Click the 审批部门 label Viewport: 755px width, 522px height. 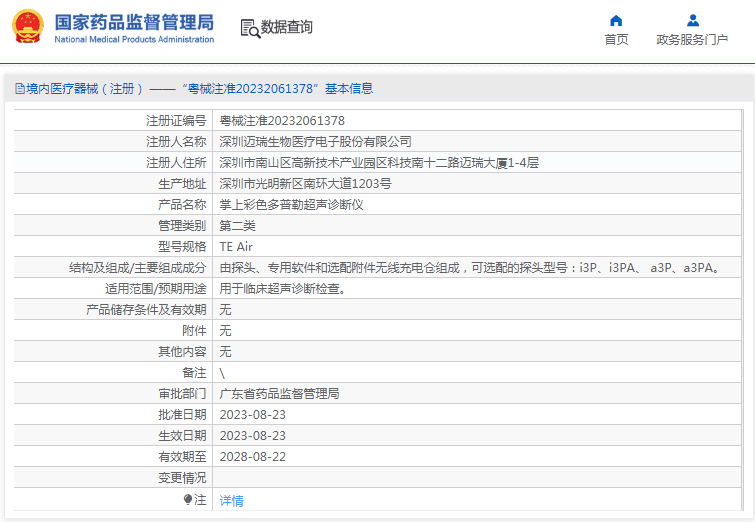click(182, 393)
